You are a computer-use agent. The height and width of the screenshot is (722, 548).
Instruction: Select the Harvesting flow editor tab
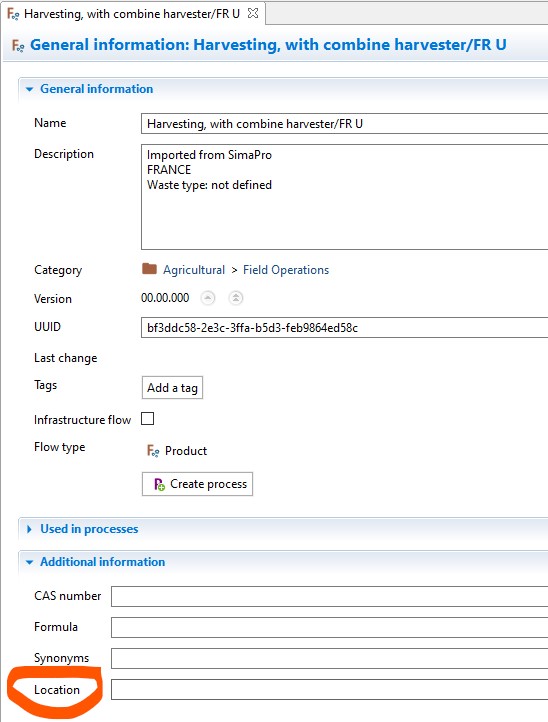point(132,14)
